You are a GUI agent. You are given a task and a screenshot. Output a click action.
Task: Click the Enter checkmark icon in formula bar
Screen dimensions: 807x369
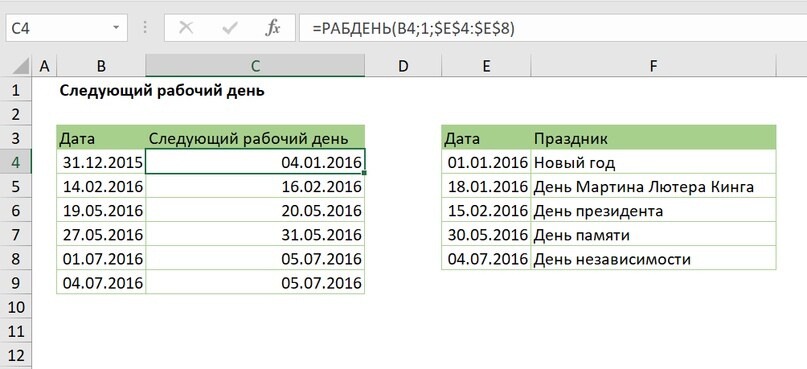point(229,29)
